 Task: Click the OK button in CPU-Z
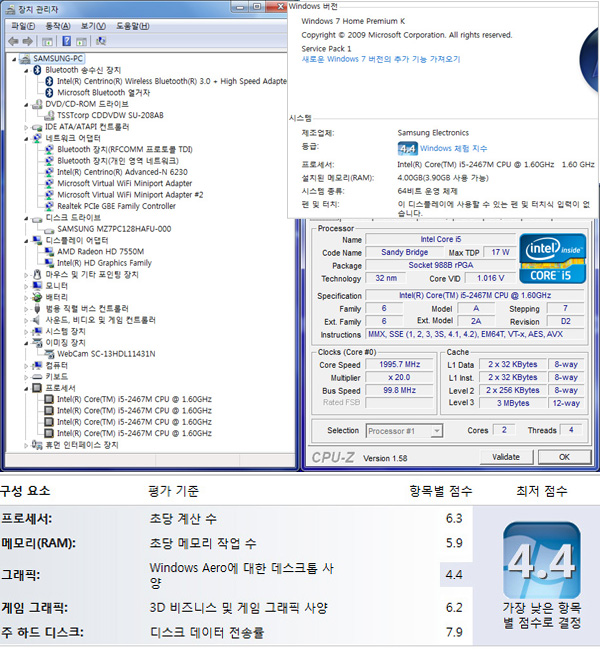[564, 457]
